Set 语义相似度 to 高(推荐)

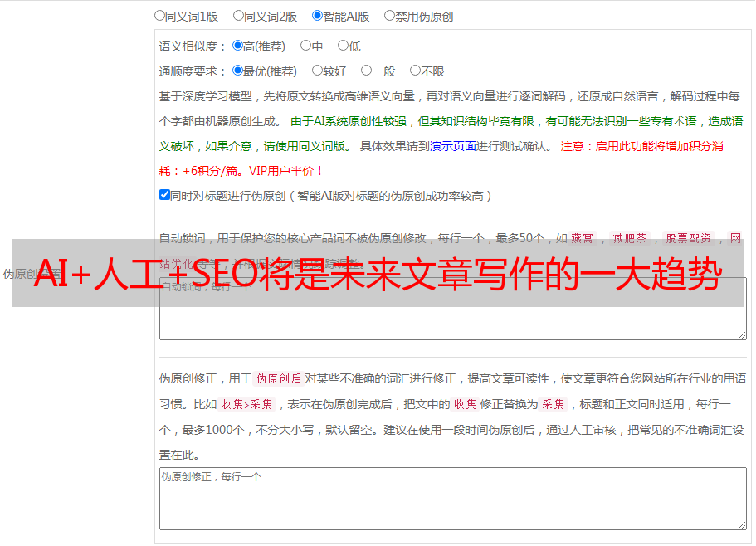click(237, 46)
